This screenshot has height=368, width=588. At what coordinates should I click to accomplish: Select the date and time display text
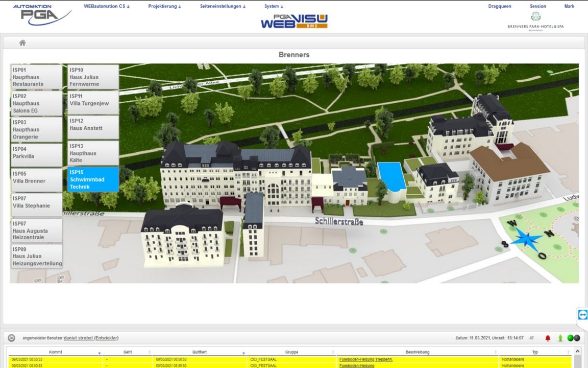coord(489,338)
